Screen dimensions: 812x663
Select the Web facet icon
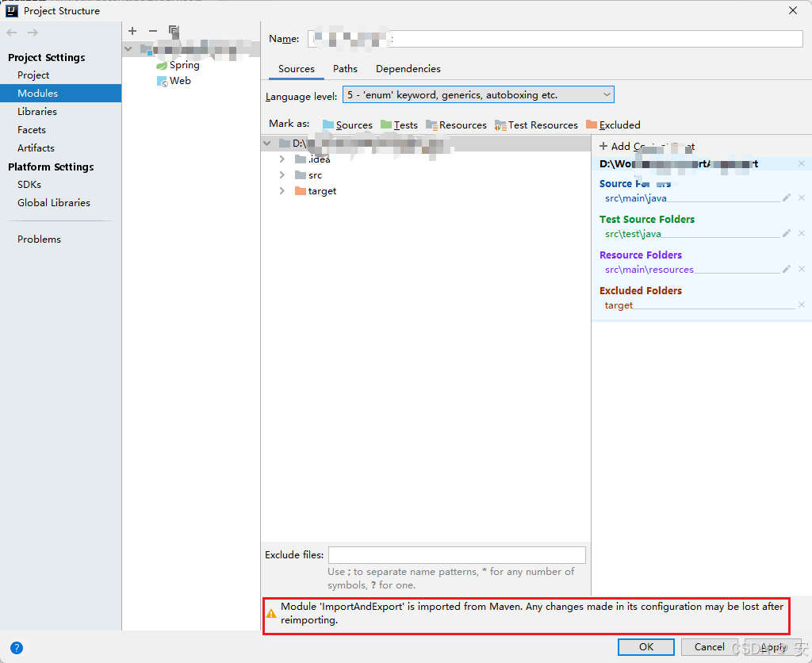[161, 80]
